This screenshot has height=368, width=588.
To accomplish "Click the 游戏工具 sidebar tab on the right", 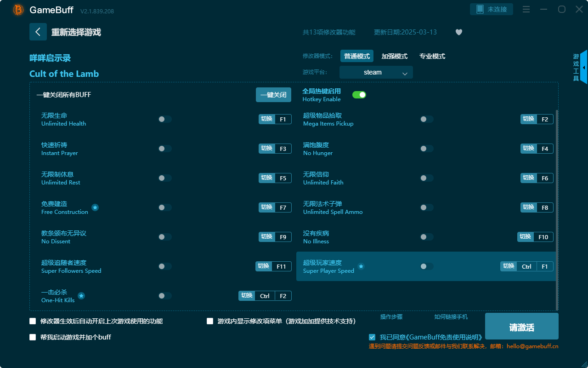I will click(x=575, y=66).
